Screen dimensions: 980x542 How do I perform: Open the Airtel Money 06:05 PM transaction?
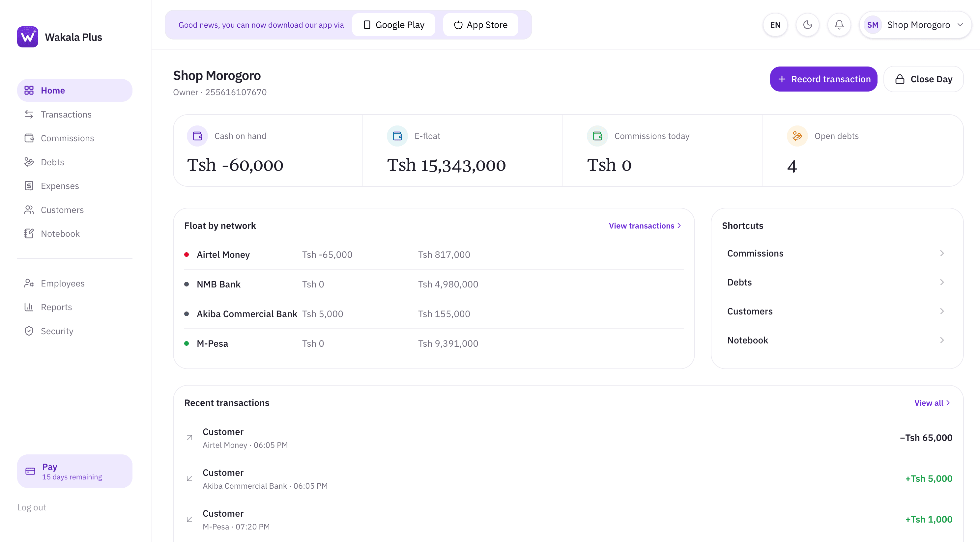[568, 438]
